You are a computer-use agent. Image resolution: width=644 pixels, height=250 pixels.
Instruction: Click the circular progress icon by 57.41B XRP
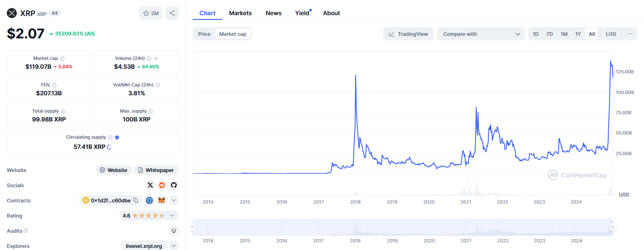[x=109, y=147]
